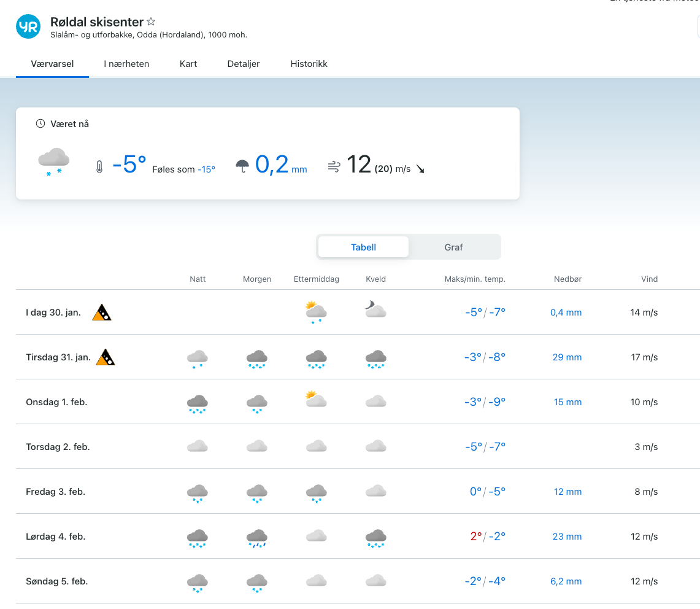Click the partly sunny icon on Onsdag afternoon
This screenshot has height=609, width=700.
click(x=316, y=400)
